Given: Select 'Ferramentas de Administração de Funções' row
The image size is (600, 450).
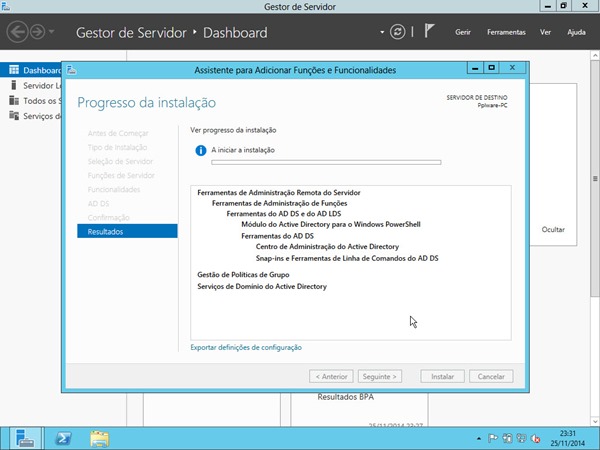Looking at the screenshot, I should click(279, 203).
